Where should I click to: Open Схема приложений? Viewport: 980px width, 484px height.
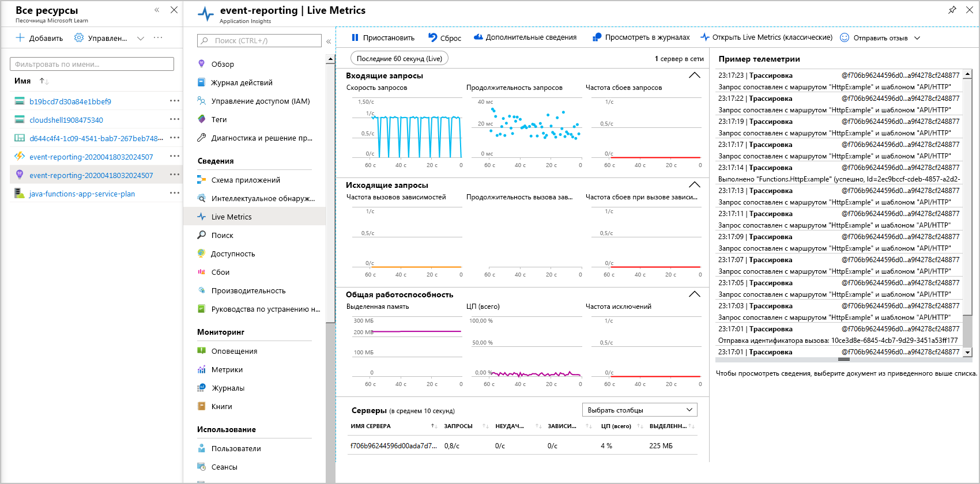[246, 180]
